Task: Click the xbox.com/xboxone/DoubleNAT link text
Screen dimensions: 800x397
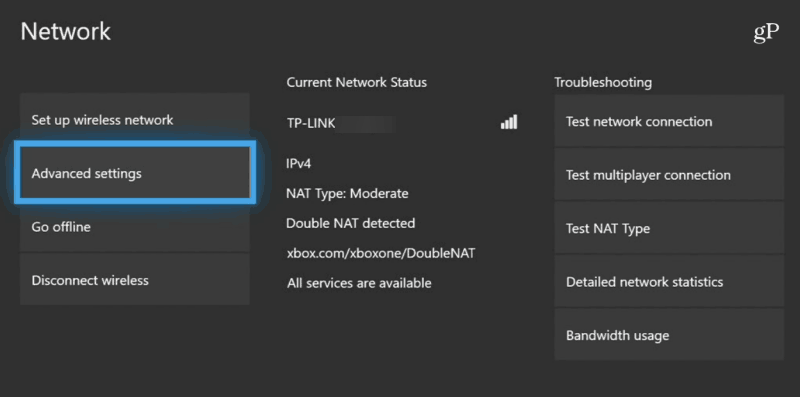Action: (381, 253)
